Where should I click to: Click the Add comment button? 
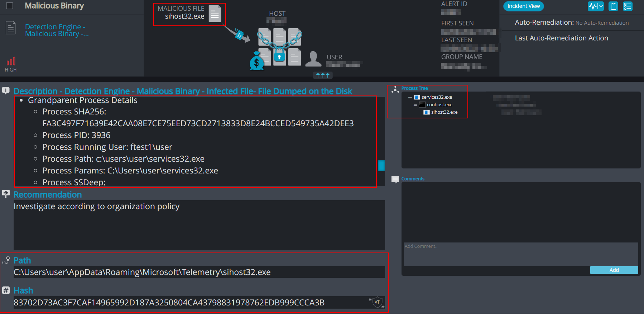(614, 270)
